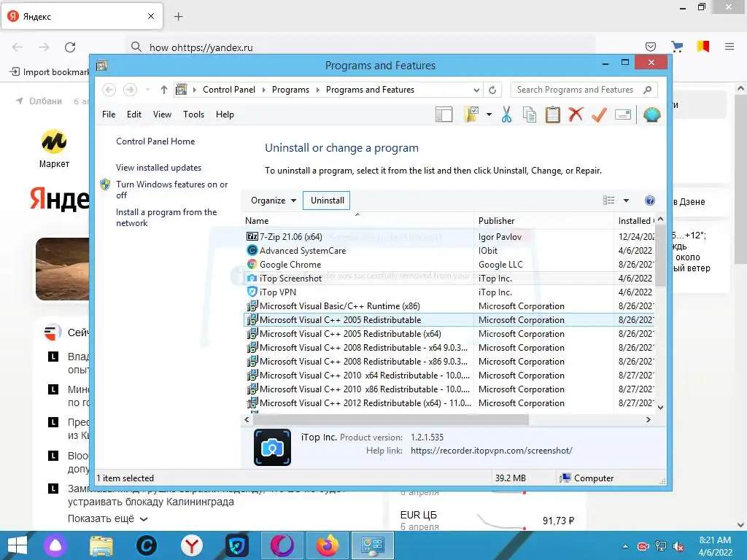Click the folder options toolbar icon
Viewport: 747px width, 560px height.
pyautogui.click(x=471, y=114)
